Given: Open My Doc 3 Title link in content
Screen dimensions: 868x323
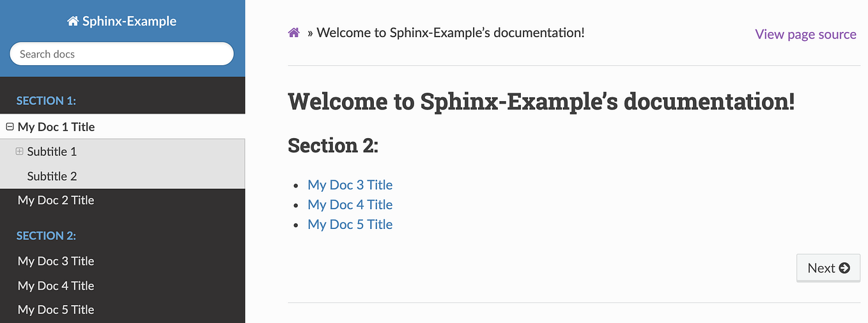Looking at the screenshot, I should click(x=350, y=185).
